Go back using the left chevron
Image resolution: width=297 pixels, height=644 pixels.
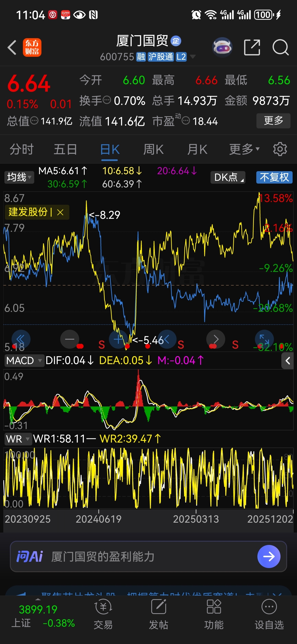(12, 47)
